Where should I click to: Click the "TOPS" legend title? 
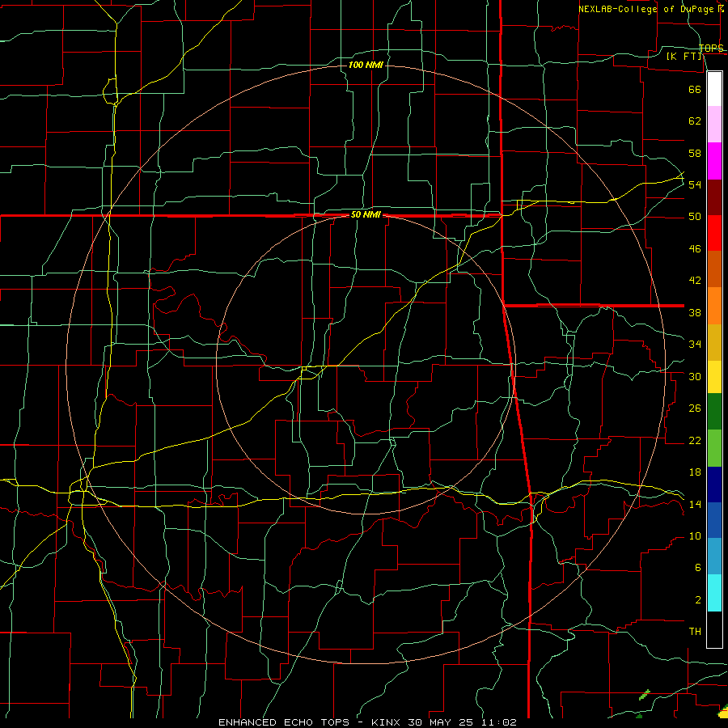(x=711, y=48)
